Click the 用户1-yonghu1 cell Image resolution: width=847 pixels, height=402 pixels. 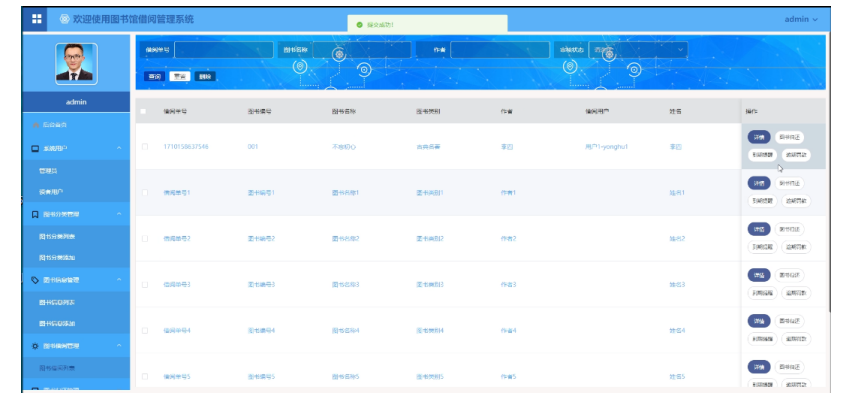coord(606,146)
